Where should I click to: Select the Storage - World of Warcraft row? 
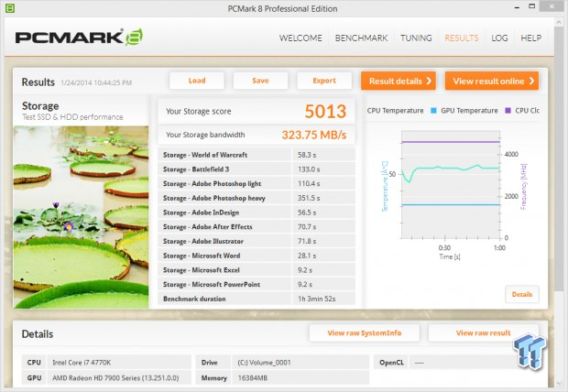(257, 155)
